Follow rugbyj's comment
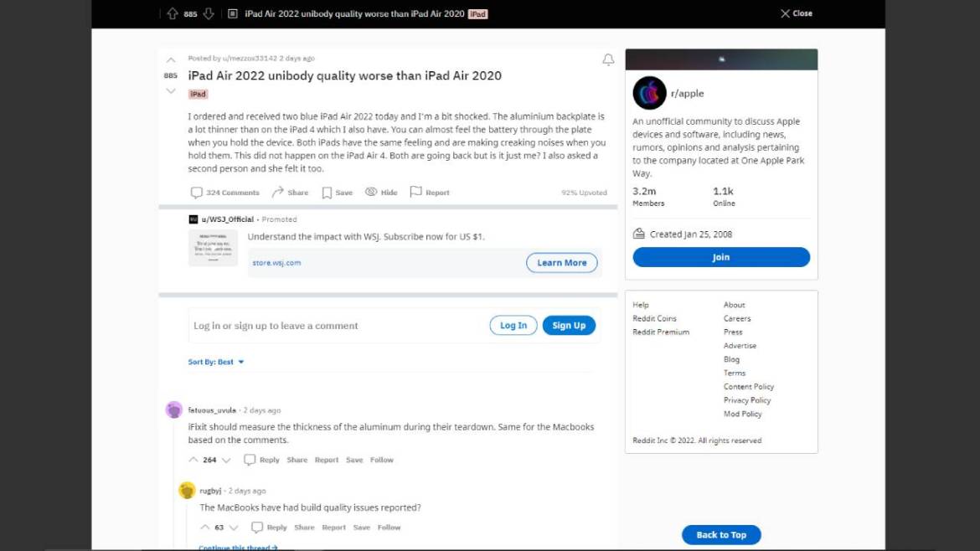 point(389,528)
